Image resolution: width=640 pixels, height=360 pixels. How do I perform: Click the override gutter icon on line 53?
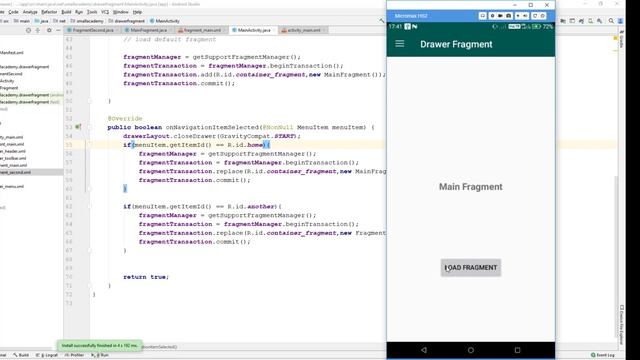pyautogui.click(x=78, y=127)
